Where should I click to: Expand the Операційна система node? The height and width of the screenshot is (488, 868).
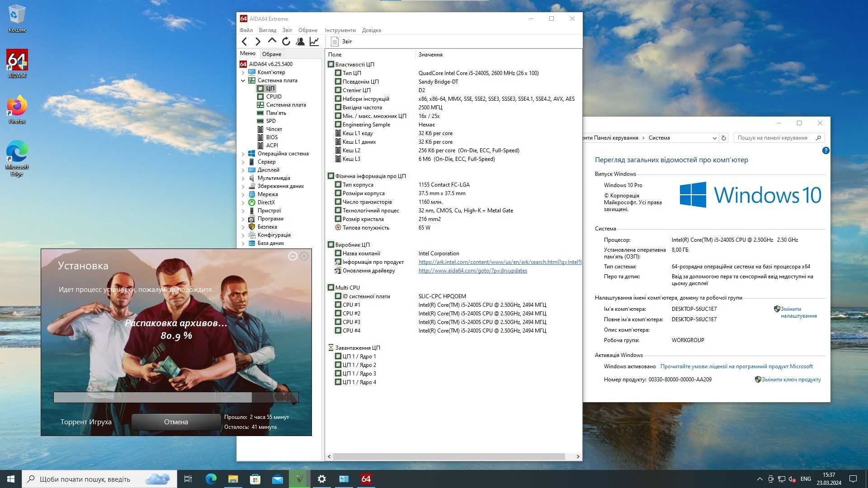[243, 154]
